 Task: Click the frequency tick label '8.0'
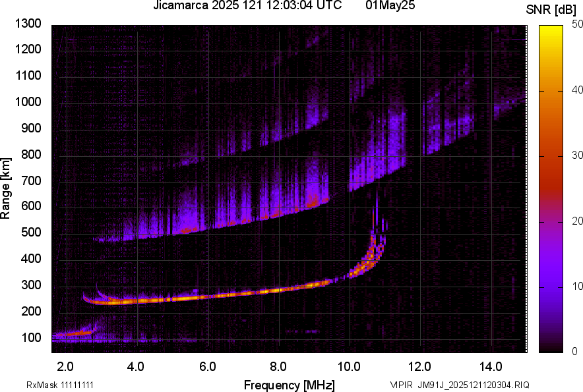click(278, 367)
